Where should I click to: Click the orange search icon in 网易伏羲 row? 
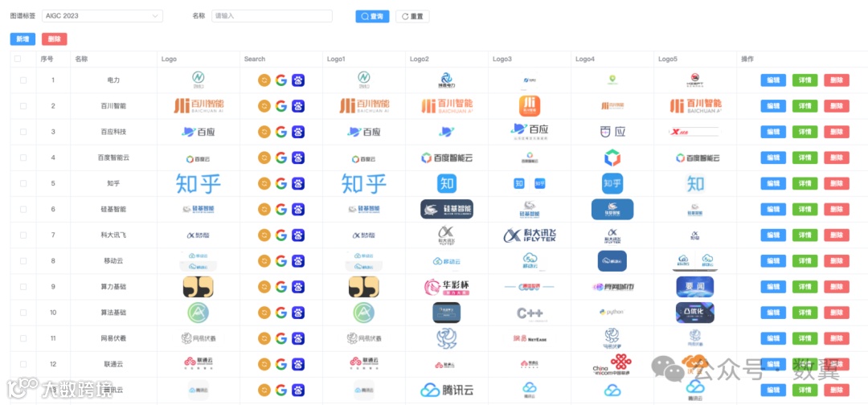264,338
